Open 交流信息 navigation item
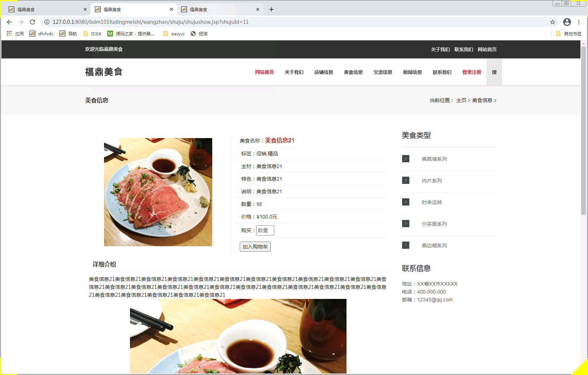This screenshot has height=375, width=588. pyautogui.click(x=383, y=72)
